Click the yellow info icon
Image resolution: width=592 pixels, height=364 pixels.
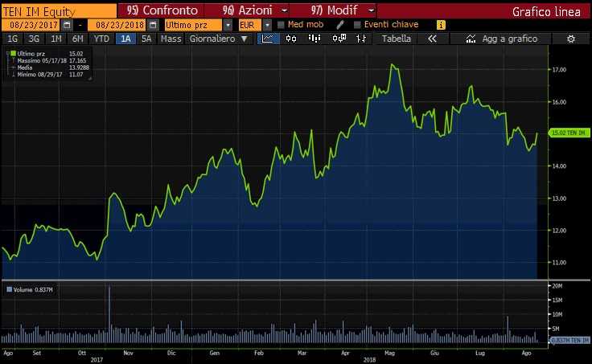(441, 25)
